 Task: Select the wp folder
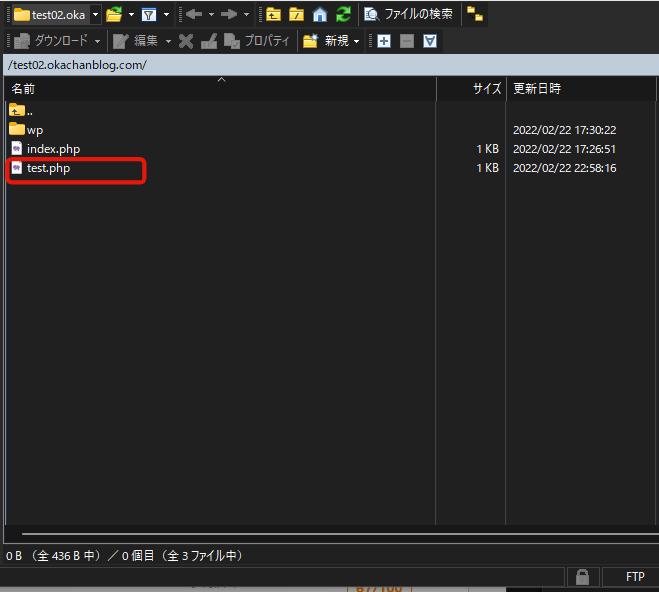35,130
